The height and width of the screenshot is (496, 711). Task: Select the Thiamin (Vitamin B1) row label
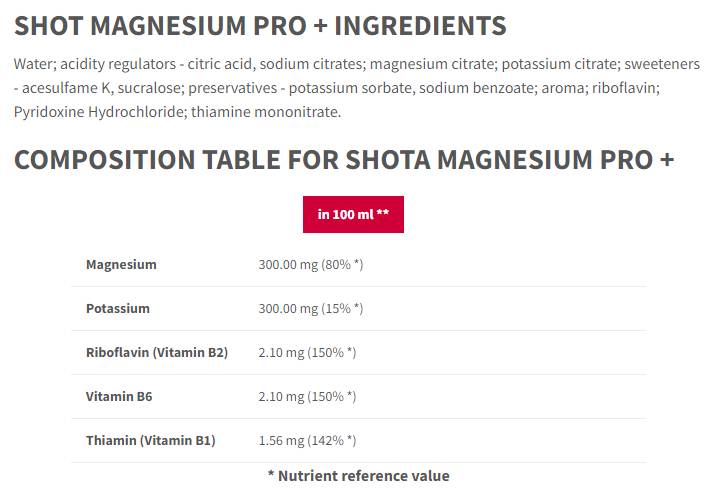click(150, 441)
